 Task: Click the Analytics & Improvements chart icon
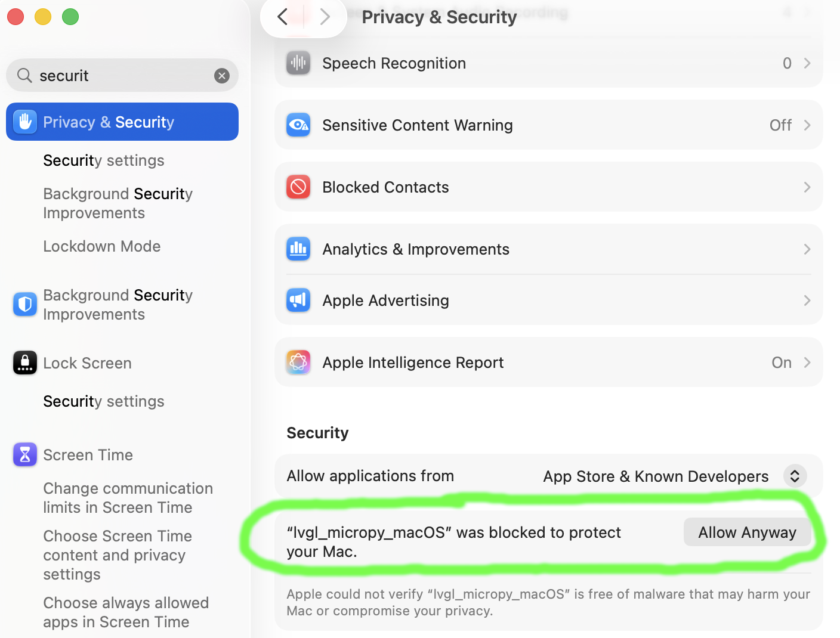point(298,249)
